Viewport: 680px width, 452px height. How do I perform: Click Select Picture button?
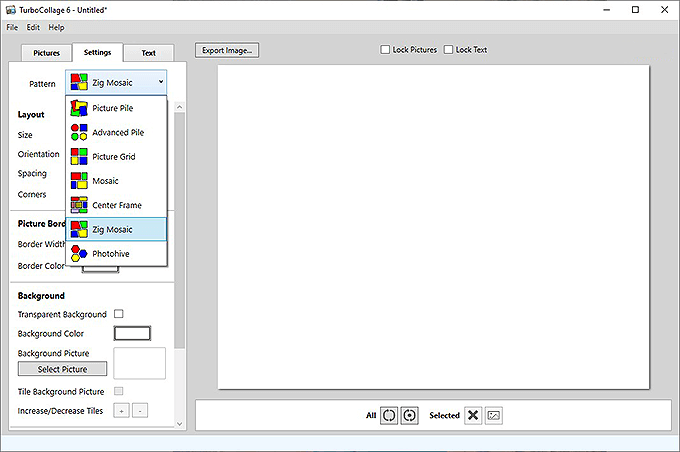point(62,369)
